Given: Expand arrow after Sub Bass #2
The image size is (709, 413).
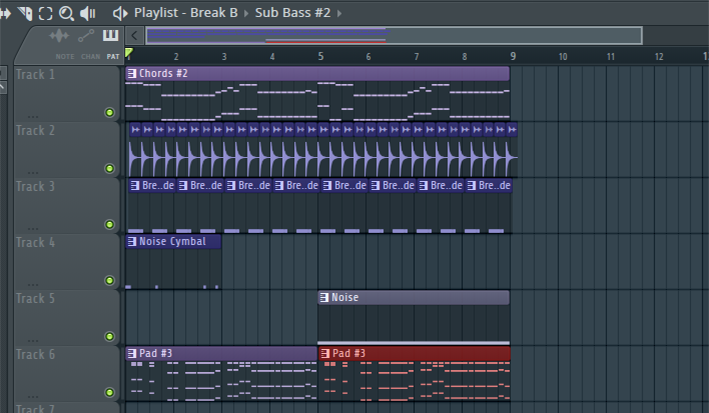Looking at the screenshot, I should (339, 13).
